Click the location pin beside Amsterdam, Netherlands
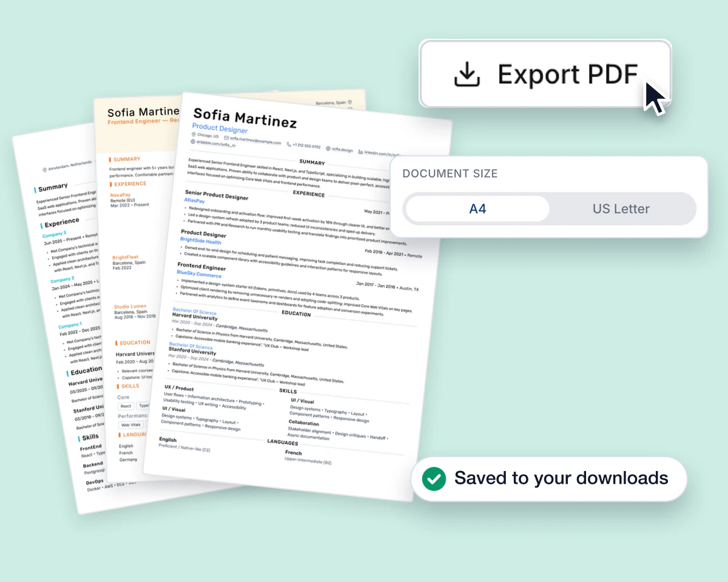 point(44,169)
